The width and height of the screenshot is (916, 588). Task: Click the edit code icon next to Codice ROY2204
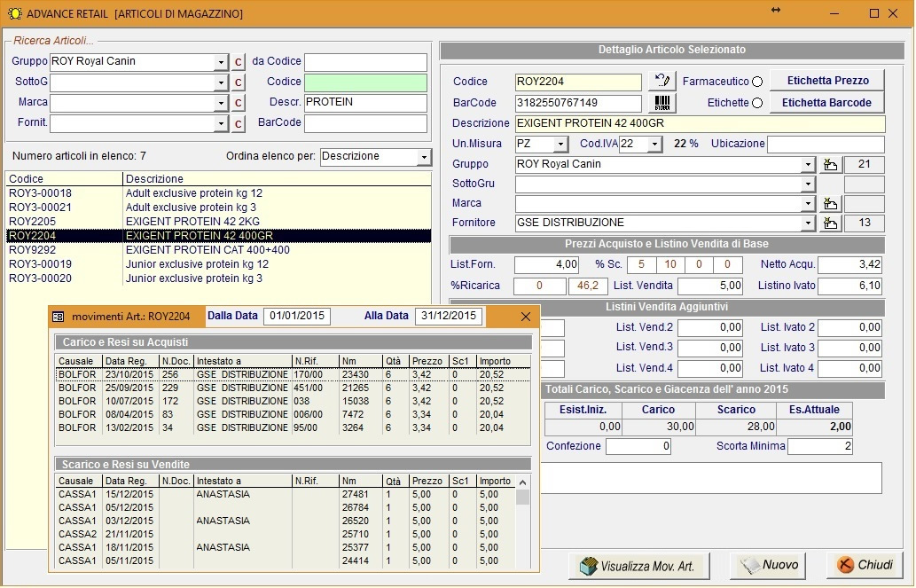pyautogui.click(x=662, y=81)
